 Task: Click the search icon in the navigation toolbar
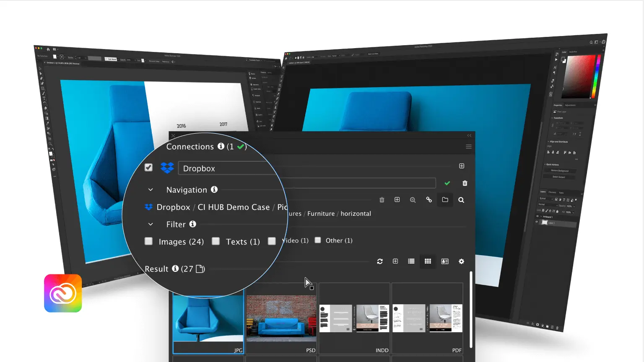point(461,200)
